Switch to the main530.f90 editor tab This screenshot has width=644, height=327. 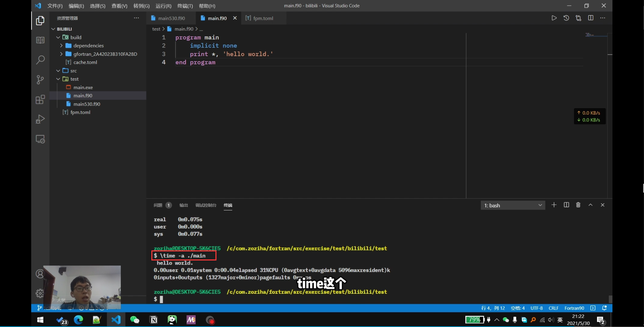170,18
